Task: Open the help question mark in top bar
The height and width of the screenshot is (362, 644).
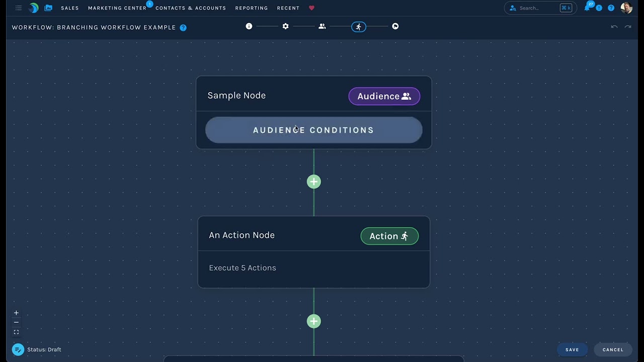Action: [611, 8]
